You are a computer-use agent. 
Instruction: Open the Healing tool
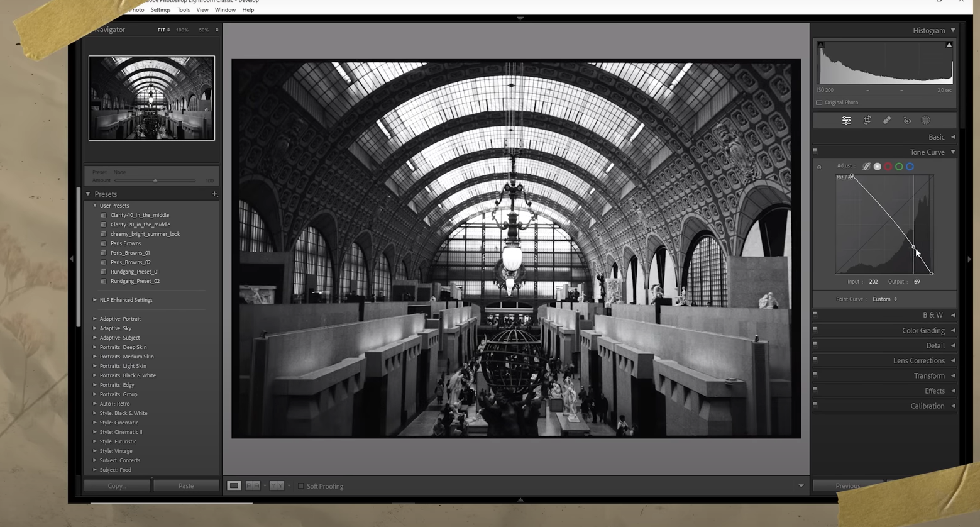pyautogui.click(x=887, y=120)
